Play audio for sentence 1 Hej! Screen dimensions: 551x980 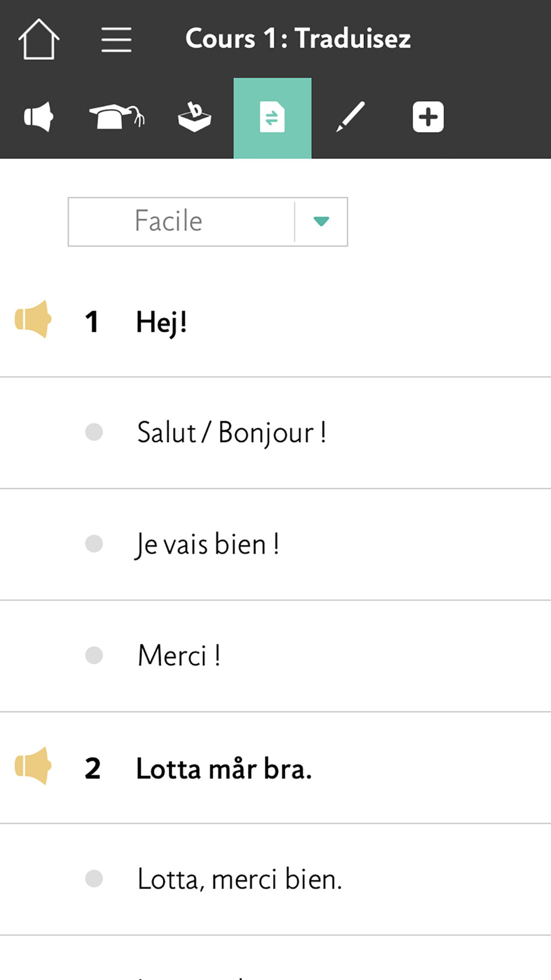pos(33,319)
